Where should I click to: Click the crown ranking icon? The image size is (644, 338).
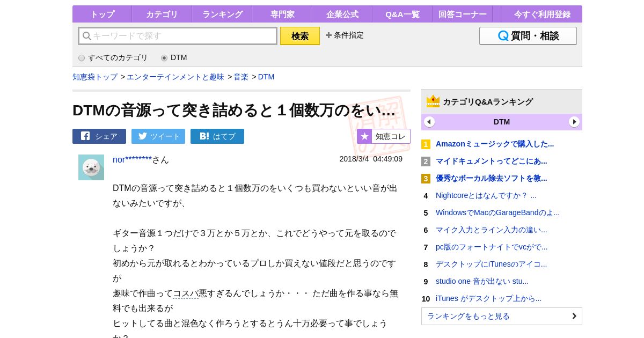(433, 101)
